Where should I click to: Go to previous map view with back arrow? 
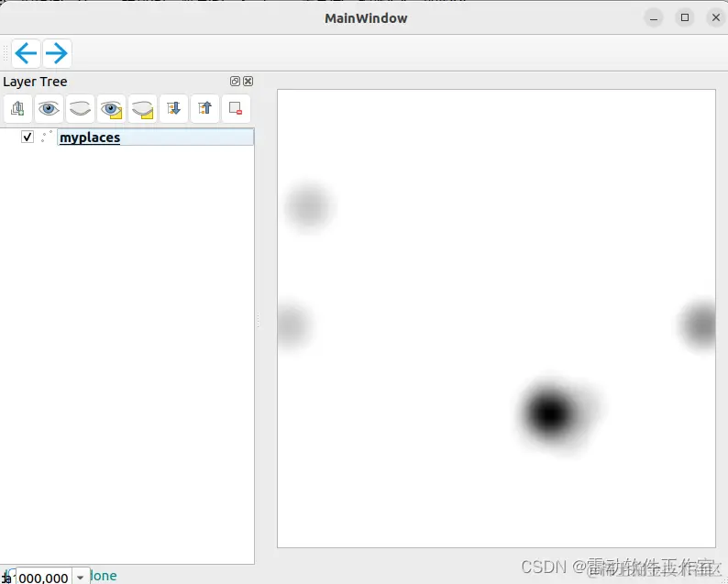tap(26, 53)
